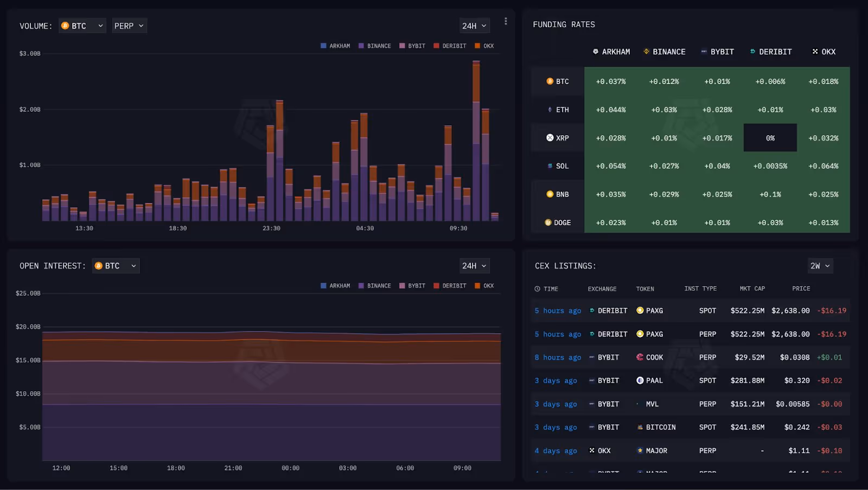Toggle DERIBIT series in Open Interest legend
This screenshot has width=868, height=490.
point(450,286)
